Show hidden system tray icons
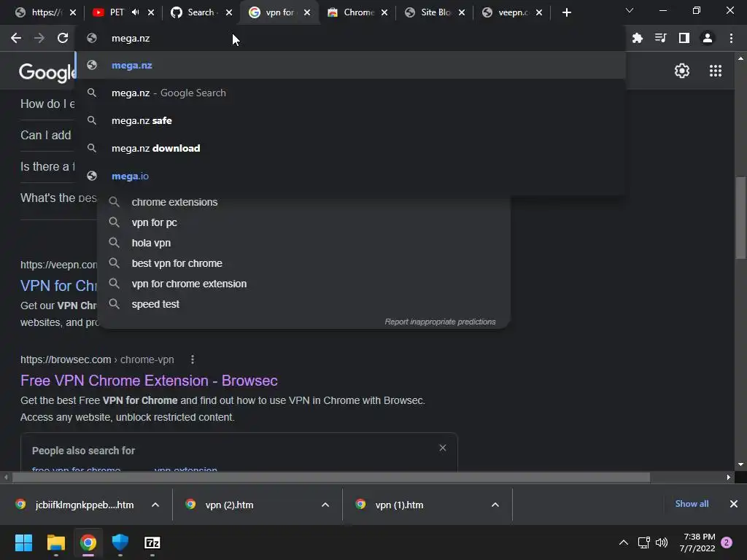 pyautogui.click(x=623, y=542)
